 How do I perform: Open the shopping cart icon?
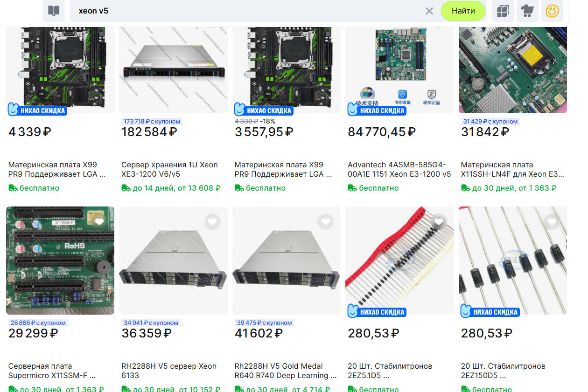point(527,11)
